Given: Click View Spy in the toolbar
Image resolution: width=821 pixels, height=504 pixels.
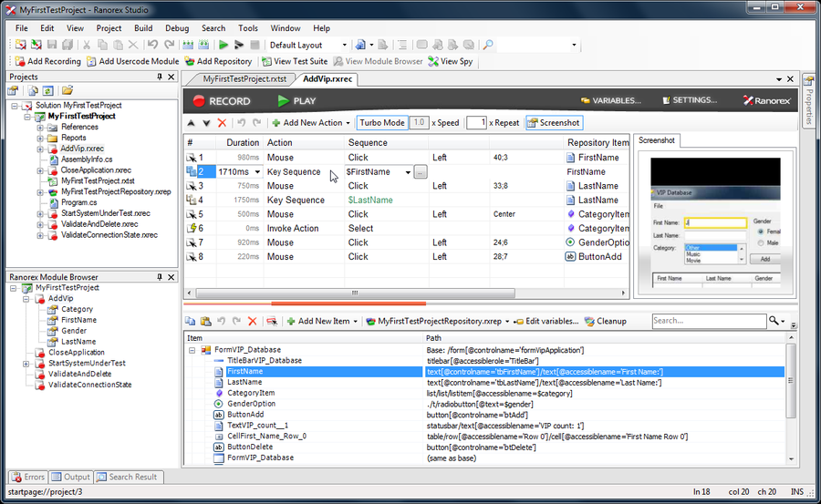Looking at the screenshot, I should [x=451, y=61].
